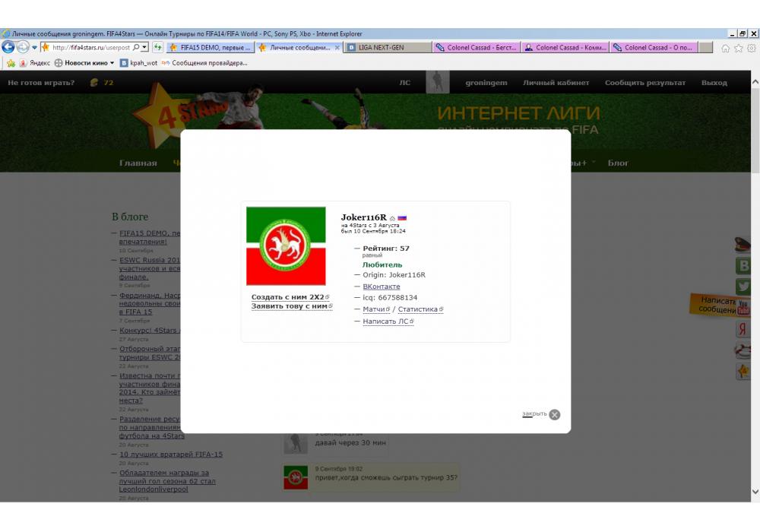The width and height of the screenshot is (760, 532).
Task: Click the Twitter icon in the sidebar
Action: click(x=743, y=287)
